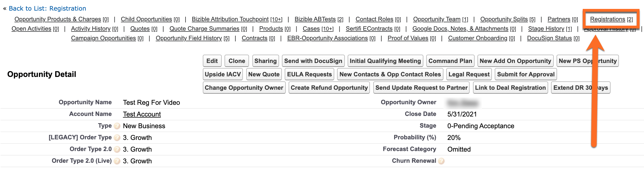Click Change Opportunity Owner button
The image size is (644, 170).
244,88
